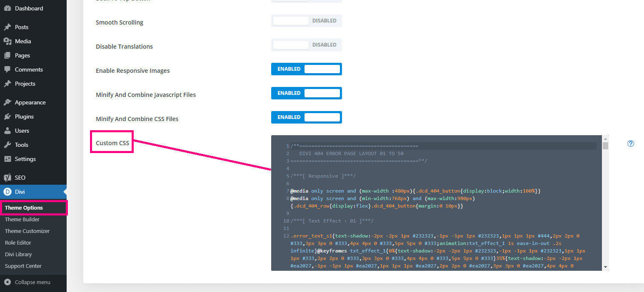Enable the Smooth Scrolling toggle

coord(306,21)
